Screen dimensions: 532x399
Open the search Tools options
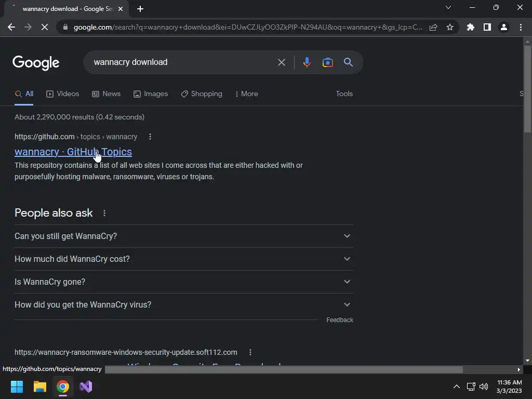pyautogui.click(x=344, y=94)
